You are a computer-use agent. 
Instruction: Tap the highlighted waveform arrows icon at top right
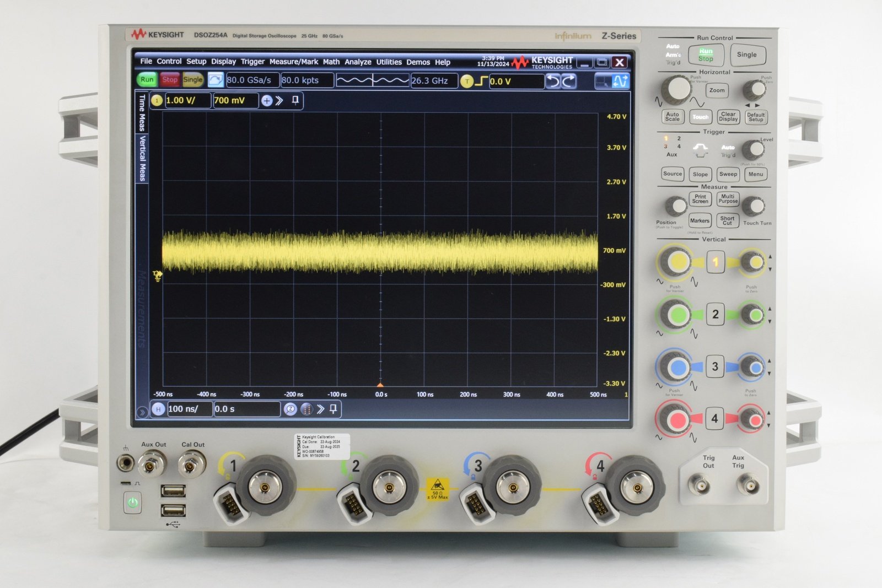pos(621,82)
